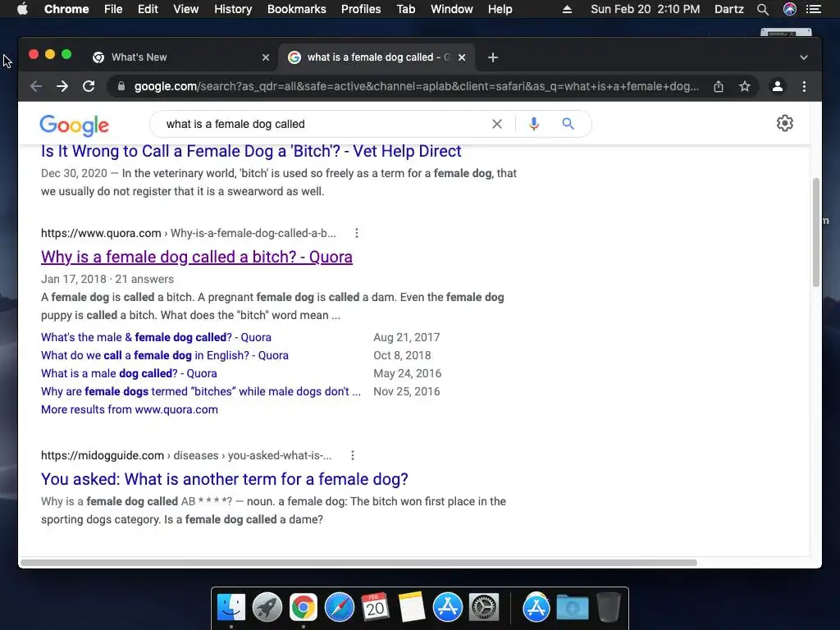
Task: Open Chrome profile avatar
Action: pyautogui.click(x=778, y=86)
